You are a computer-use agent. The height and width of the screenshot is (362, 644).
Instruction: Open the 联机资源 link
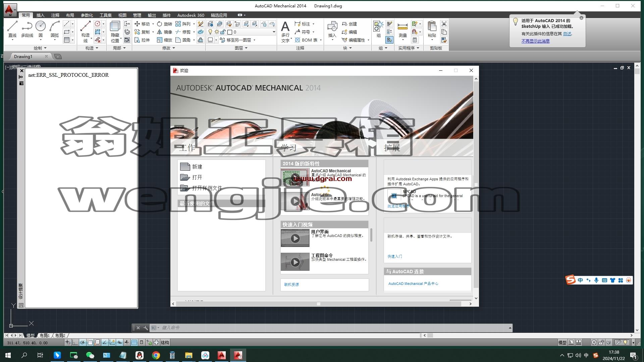[291, 285]
